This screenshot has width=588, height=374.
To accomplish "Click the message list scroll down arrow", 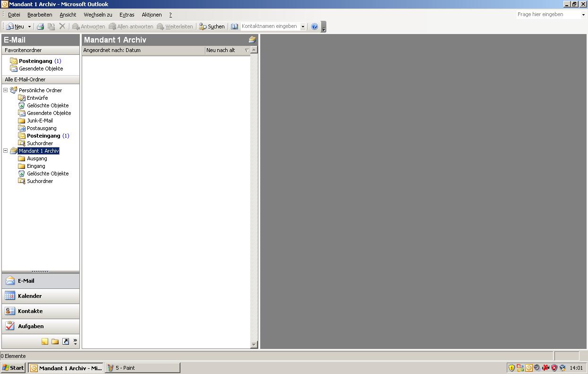I will (x=254, y=345).
